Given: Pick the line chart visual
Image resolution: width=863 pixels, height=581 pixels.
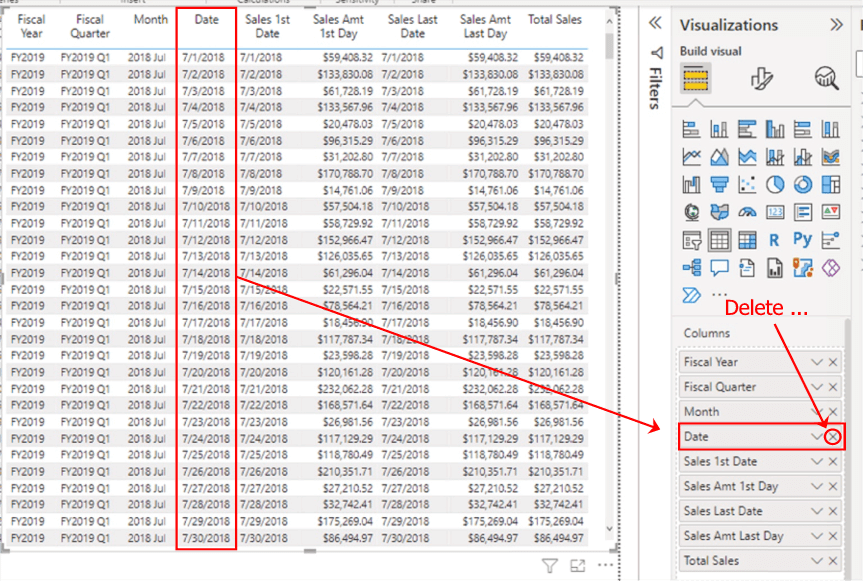Looking at the screenshot, I should (691, 157).
